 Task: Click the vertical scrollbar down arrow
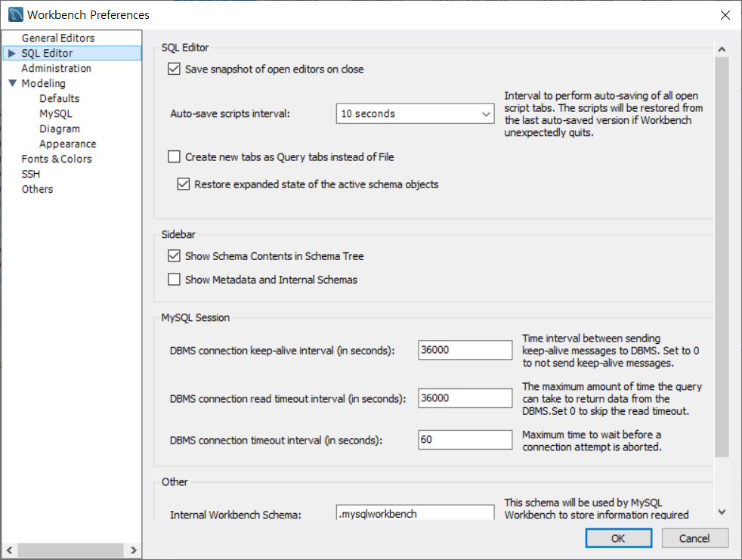[722, 512]
